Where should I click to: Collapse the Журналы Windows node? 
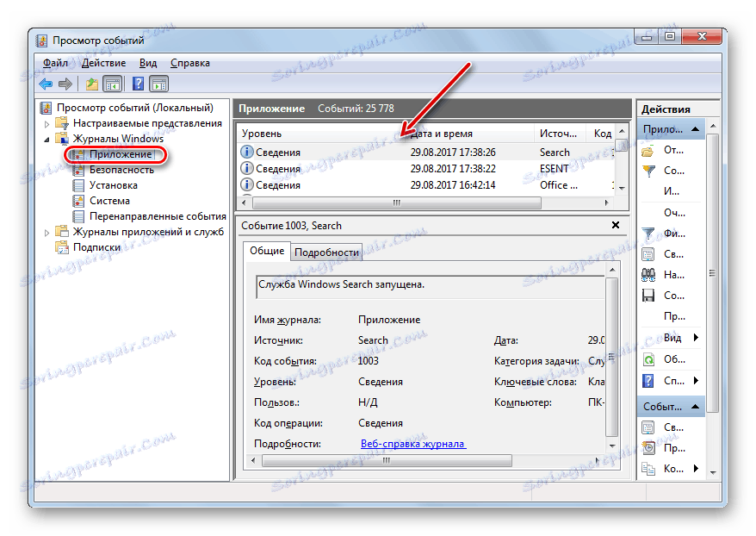pos(46,140)
